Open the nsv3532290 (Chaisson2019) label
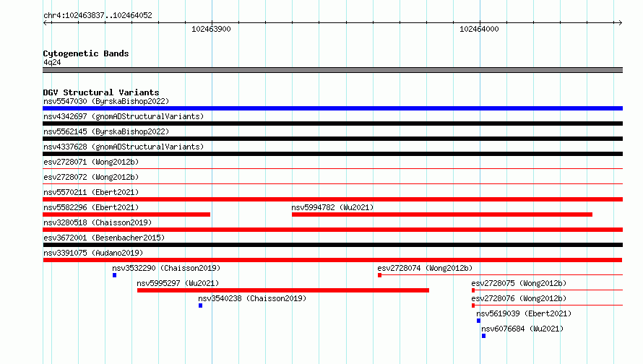This screenshot has width=643, height=364. point(166,268)
